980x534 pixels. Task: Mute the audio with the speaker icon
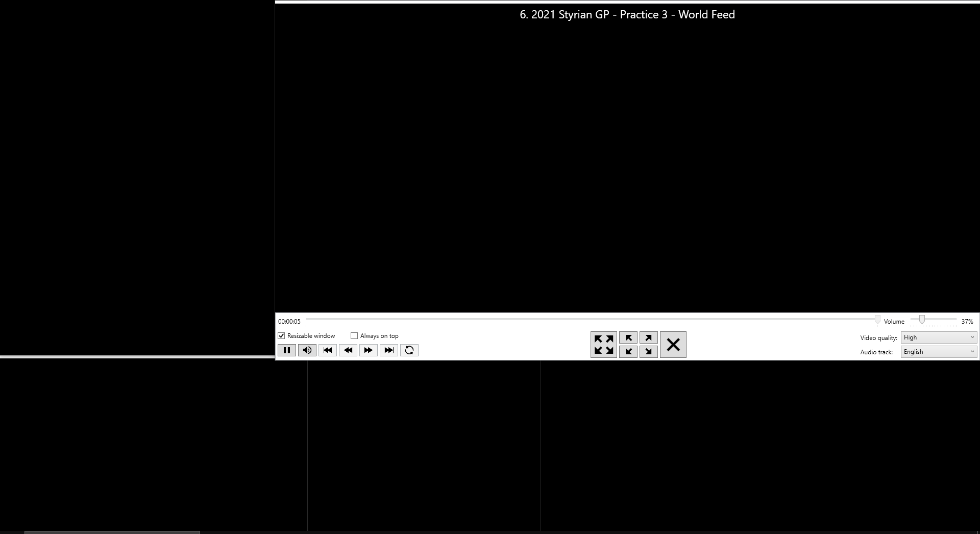307,350
